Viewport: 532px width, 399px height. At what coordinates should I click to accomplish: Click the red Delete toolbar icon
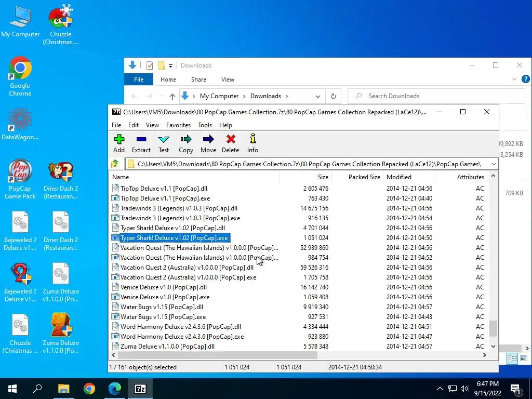click(x=230, y=143)
